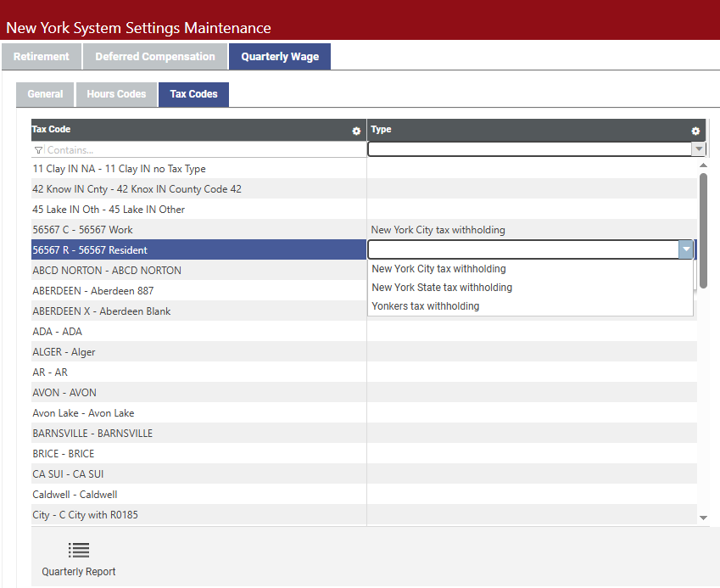Image resolution: width=720 pixels, height=588 pixels.
Task: Open the Deferred Compensation tab
Action: pyautogui.click(x=155, y=57)
